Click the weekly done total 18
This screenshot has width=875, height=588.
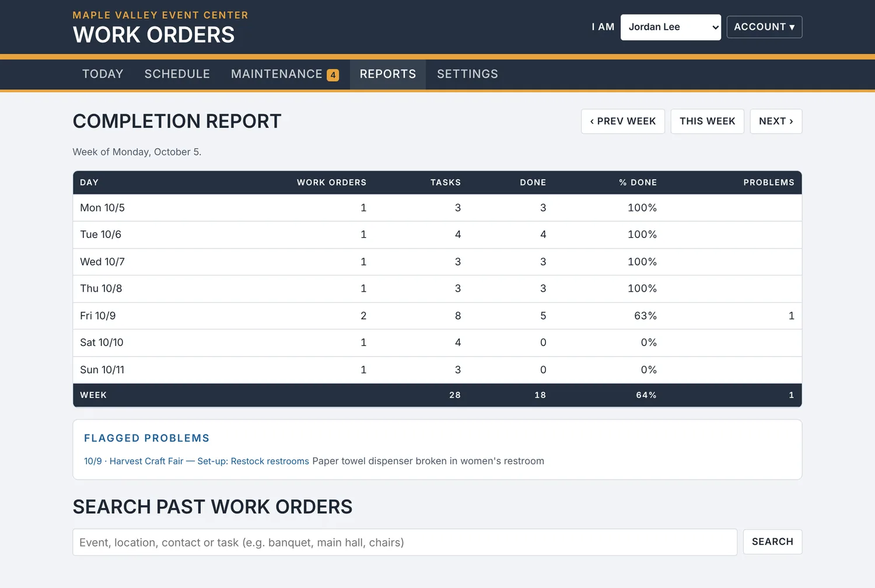click(x=540, y=395)
